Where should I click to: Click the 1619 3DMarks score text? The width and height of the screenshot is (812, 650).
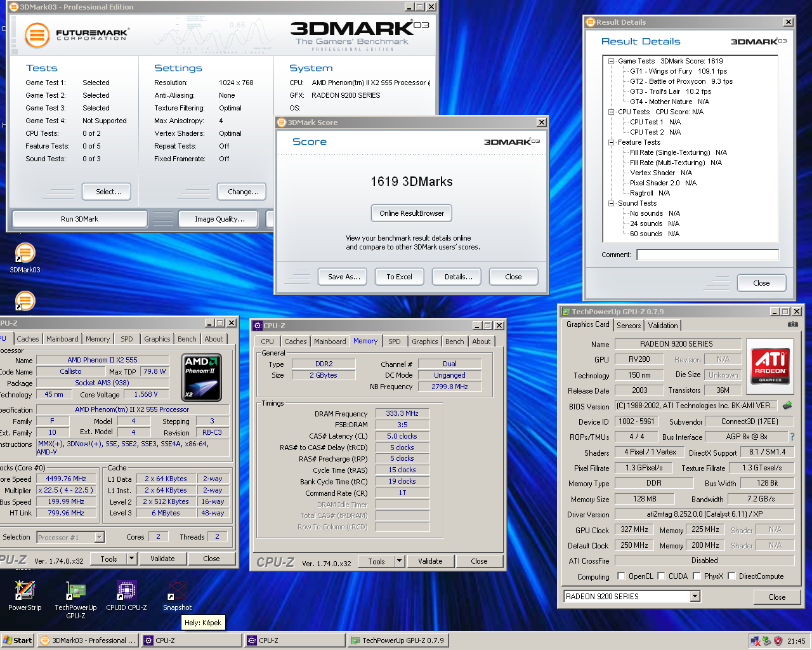[x=412, y=182]
